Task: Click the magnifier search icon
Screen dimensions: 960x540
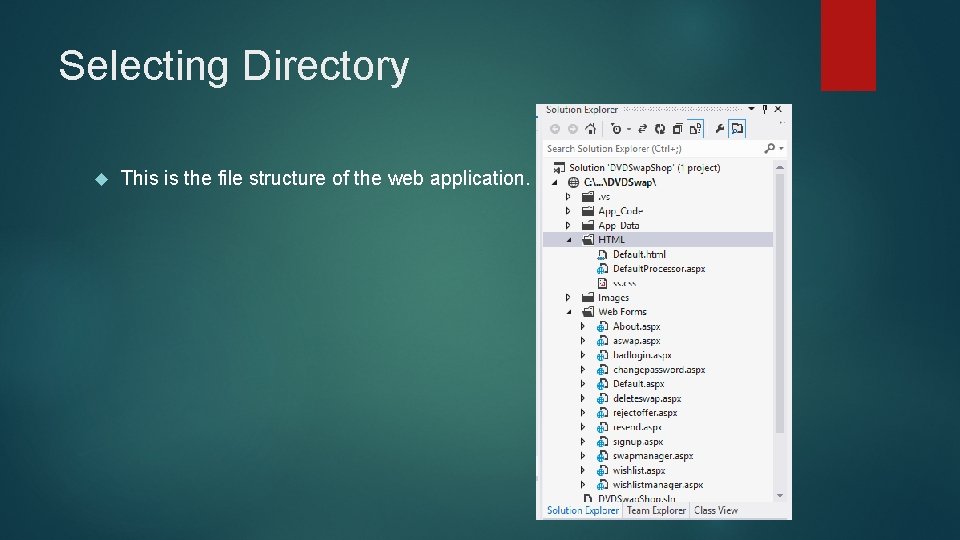Action: (x=770, y=148)
